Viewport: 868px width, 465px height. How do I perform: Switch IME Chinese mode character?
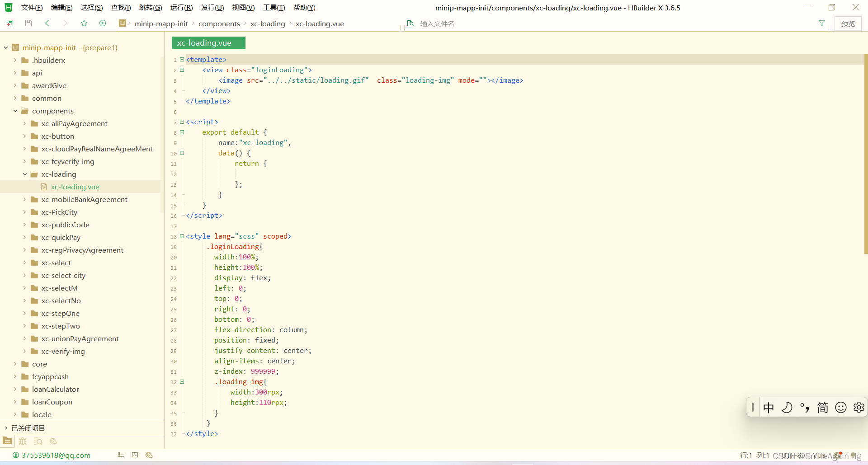769,408
